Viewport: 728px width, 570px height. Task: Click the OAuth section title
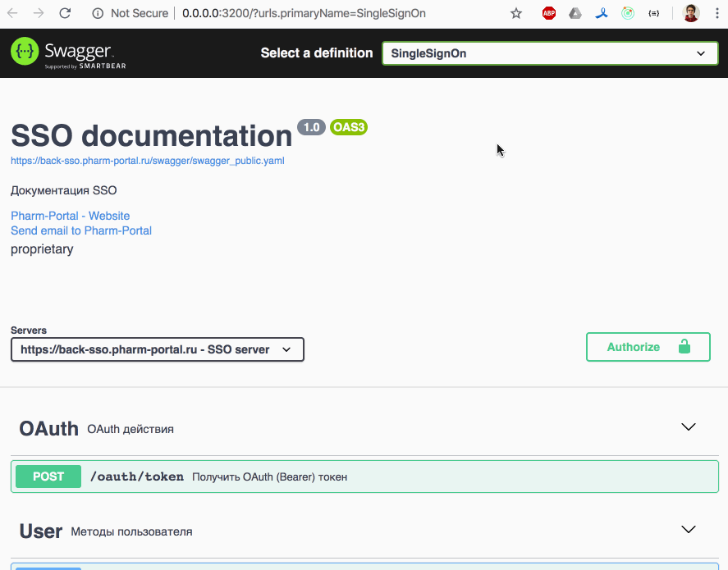48,429
